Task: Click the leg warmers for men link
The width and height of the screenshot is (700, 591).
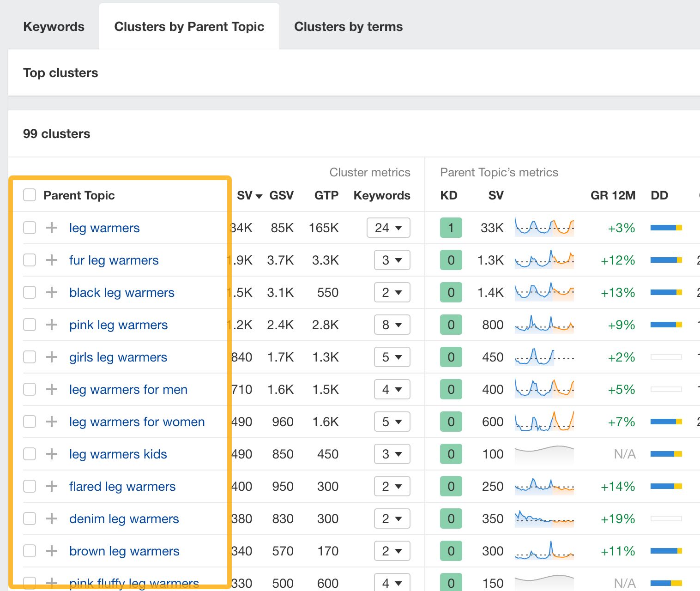Action: tap(128, 389)
